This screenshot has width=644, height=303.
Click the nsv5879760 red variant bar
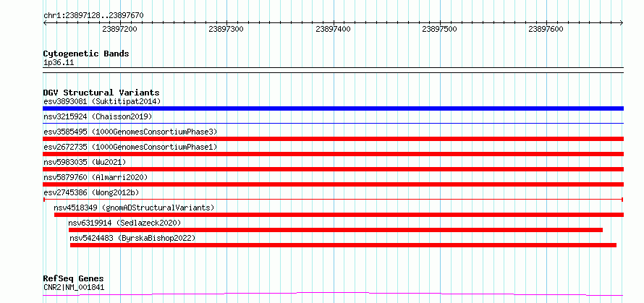click(x=333, y=184)
